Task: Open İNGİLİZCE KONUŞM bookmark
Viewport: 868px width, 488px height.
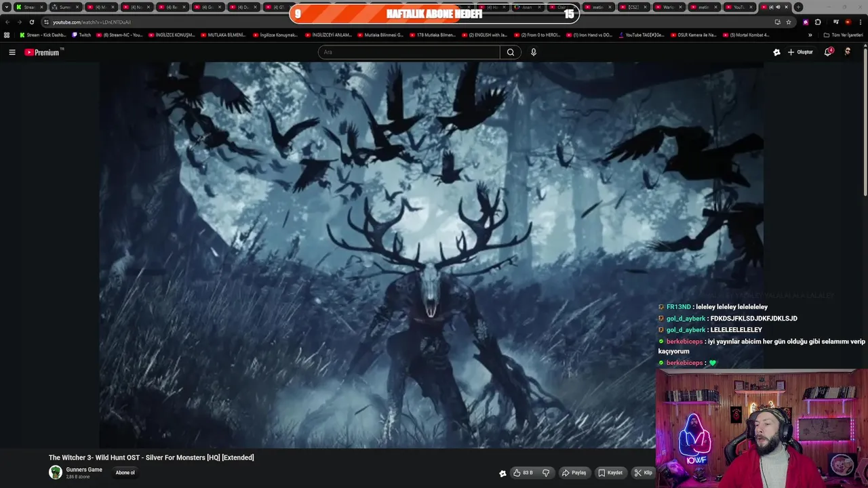Action: pyautogui.click(x=172, y=35)
